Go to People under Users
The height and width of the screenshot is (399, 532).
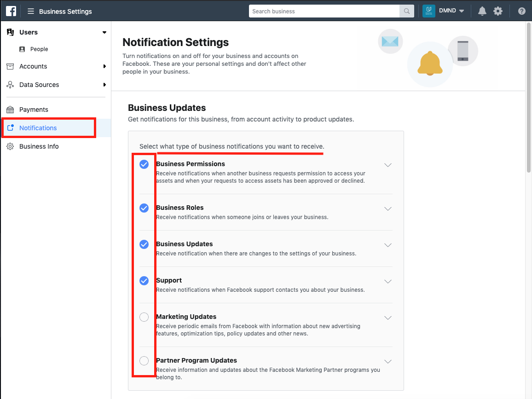click(x=39, y=49)
